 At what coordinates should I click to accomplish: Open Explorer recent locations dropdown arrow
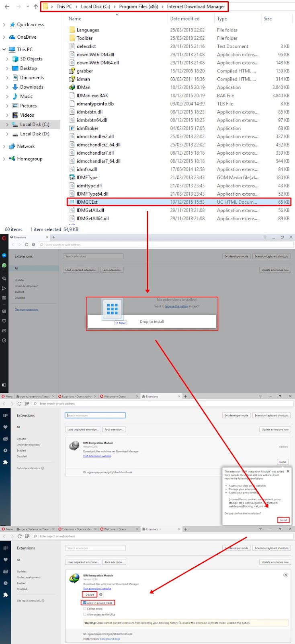[x=27, y=6]
